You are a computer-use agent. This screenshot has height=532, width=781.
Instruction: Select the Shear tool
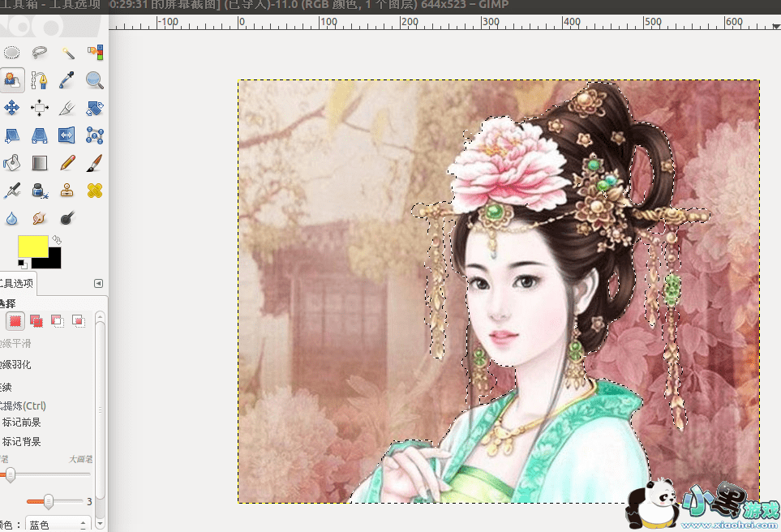(12, 135)
